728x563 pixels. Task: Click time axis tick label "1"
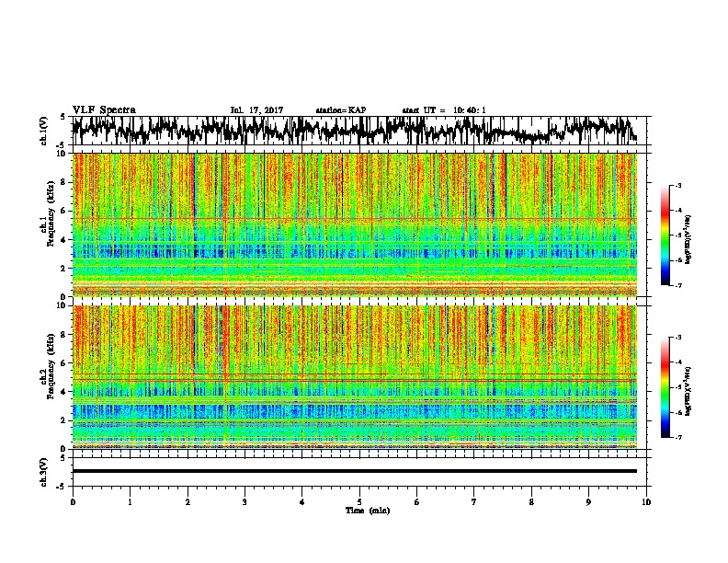tap(130, 502)
